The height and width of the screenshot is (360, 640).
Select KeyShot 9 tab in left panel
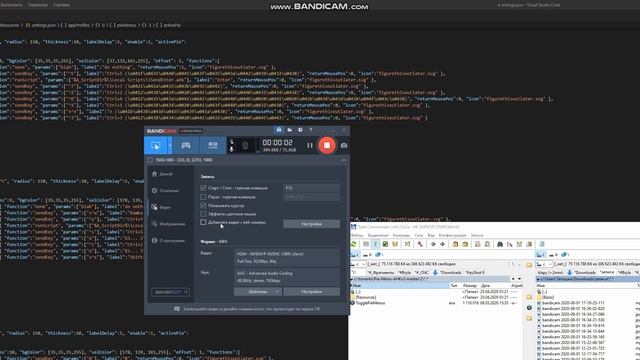[x=475, y=272]
